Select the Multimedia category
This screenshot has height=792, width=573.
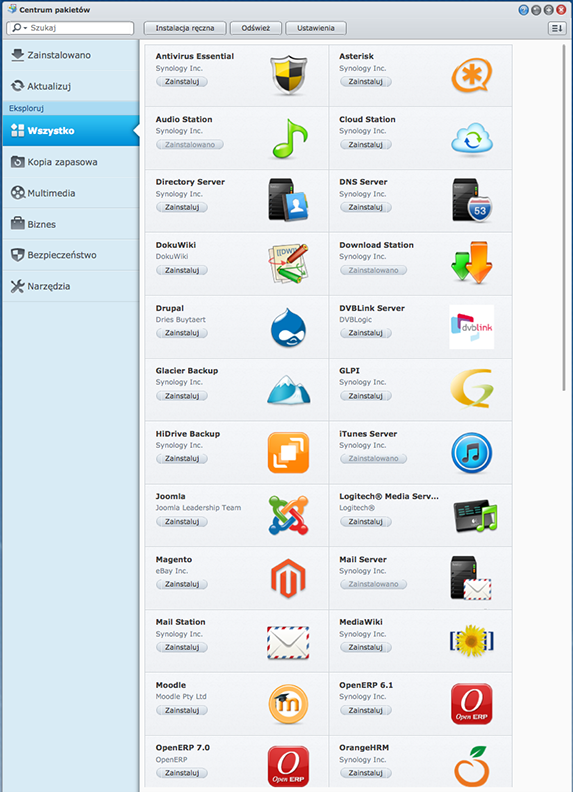[71, 193]
